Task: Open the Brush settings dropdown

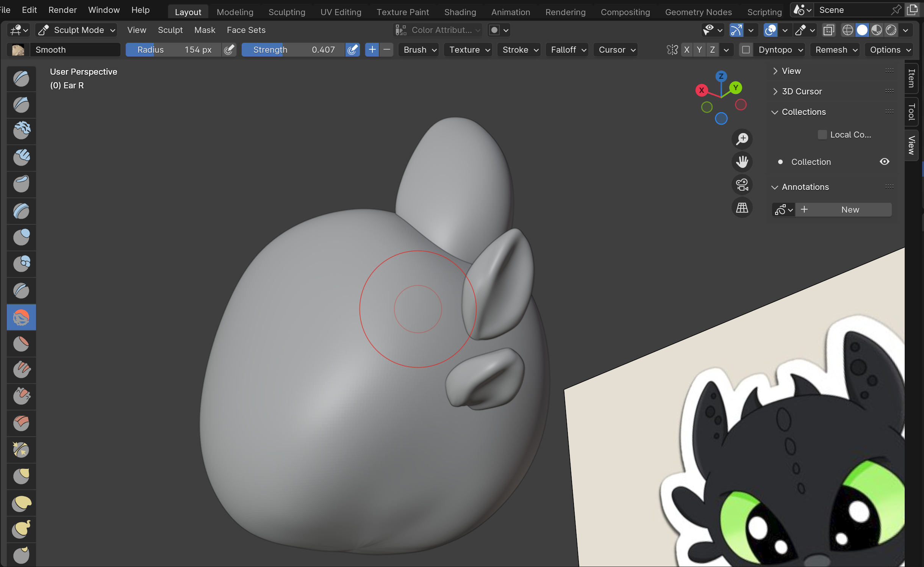Action: point(420,50)
